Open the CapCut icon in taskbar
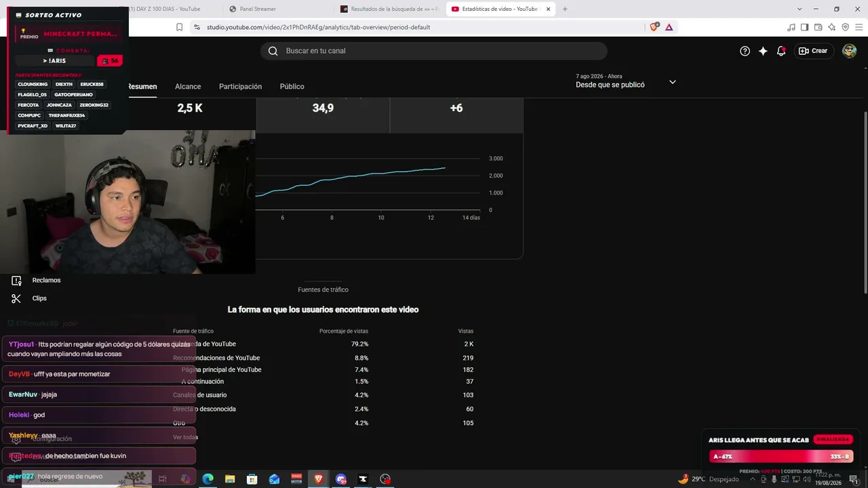The image size is (868, 488). point(363,479)
